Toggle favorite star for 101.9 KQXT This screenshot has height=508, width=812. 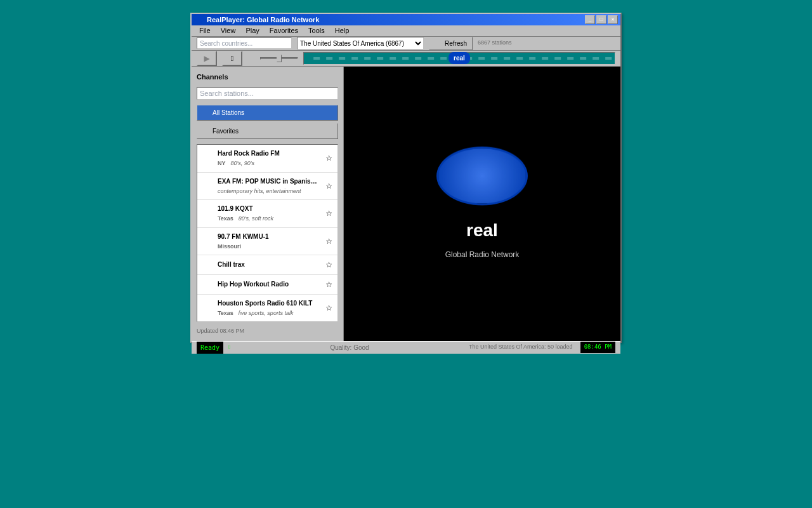[x=329, y=213]
